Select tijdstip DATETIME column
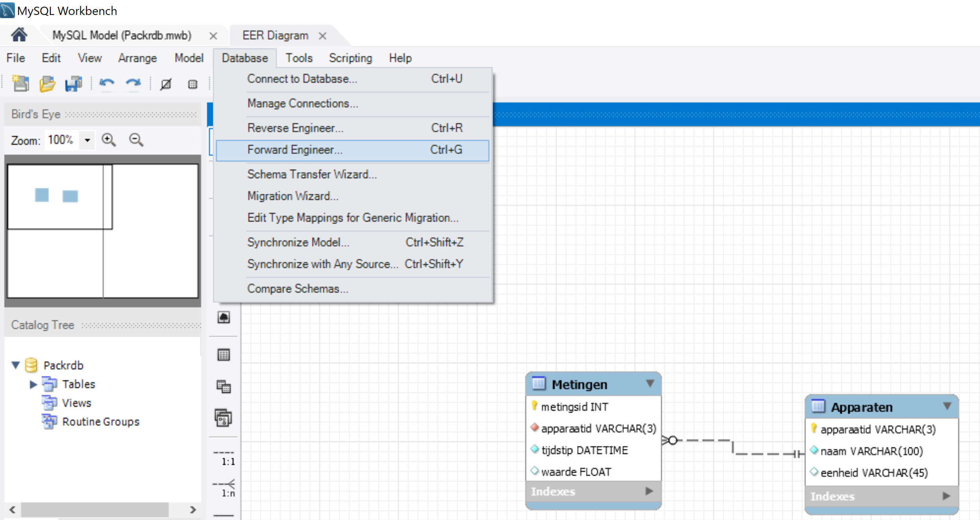Viewport: 980px width, 520px height. click(x=594, y=450)
